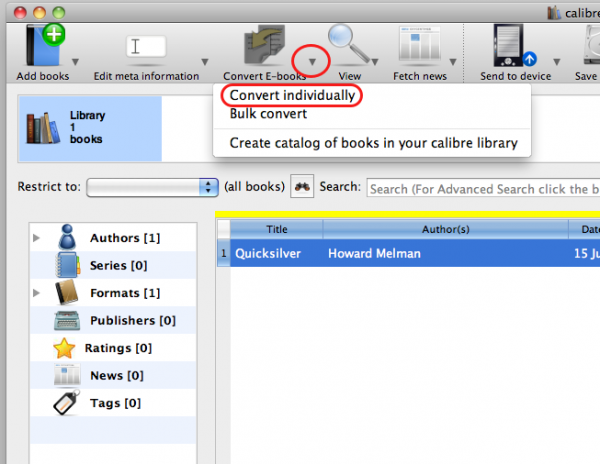The height and width of the screenshot is (464, 600).
Task: Focus the Search input field
Action: click(x=483, y=189)
